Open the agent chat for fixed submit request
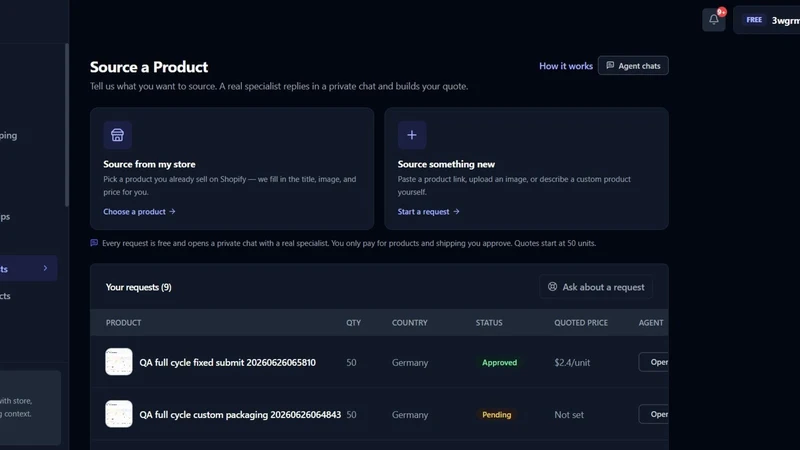This screenshot has width=800, height=450. [x=654, y=362]
